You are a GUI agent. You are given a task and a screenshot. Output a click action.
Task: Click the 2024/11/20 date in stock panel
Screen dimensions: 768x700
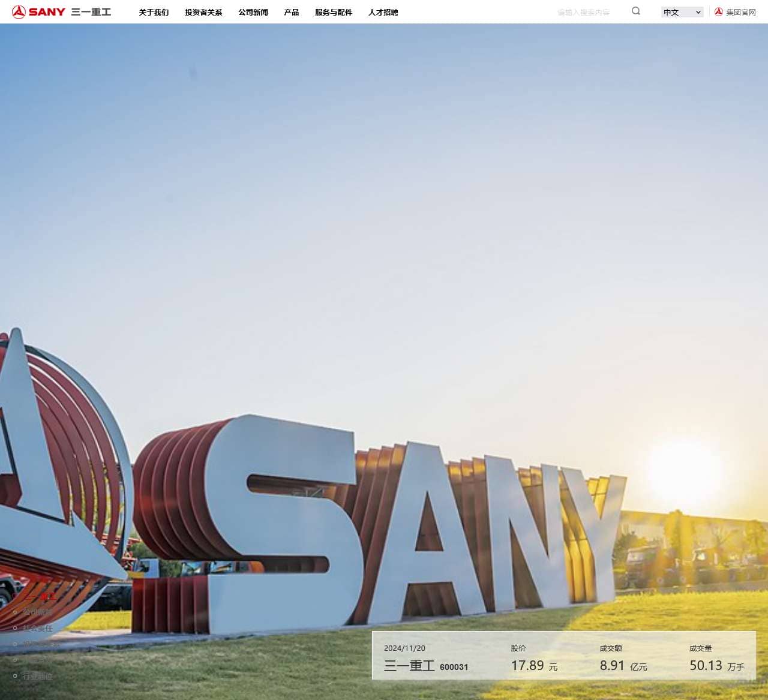(x=404, y=648)
